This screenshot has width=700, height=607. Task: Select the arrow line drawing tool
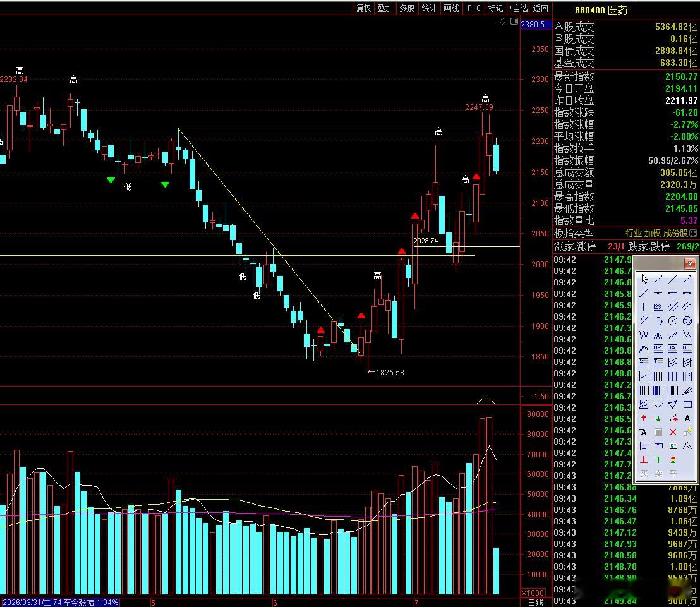coord(687,279)
